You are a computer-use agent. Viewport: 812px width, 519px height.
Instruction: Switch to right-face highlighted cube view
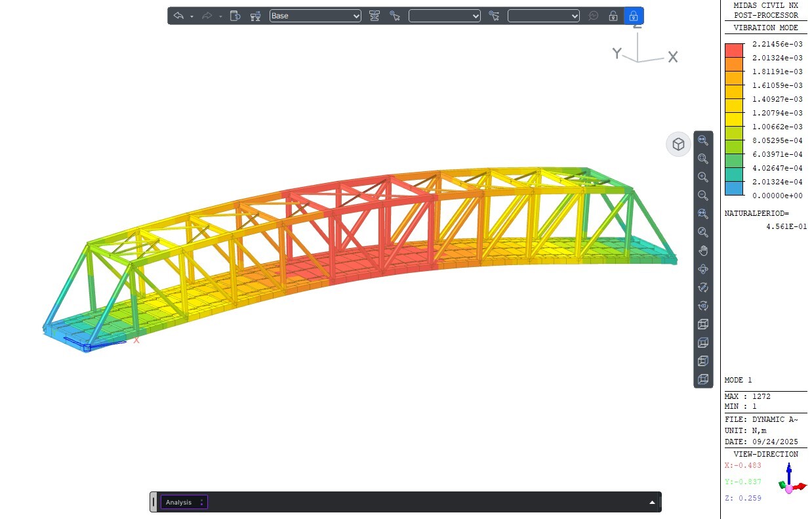(x=703, y=361)
